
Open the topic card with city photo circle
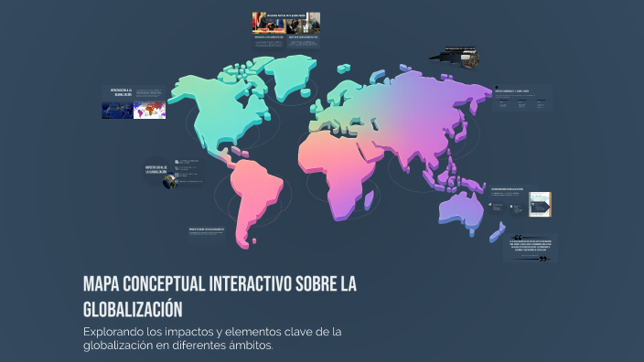456,57
